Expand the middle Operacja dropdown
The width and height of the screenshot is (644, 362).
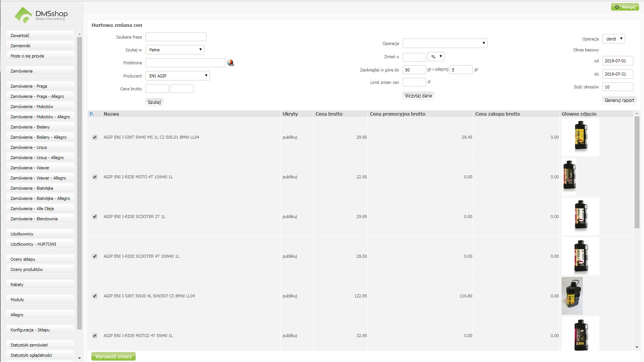click(x=445, y=43)
